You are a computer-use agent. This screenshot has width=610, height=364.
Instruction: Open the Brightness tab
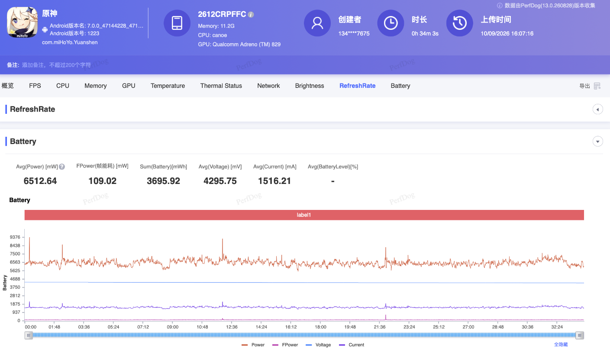310,86
